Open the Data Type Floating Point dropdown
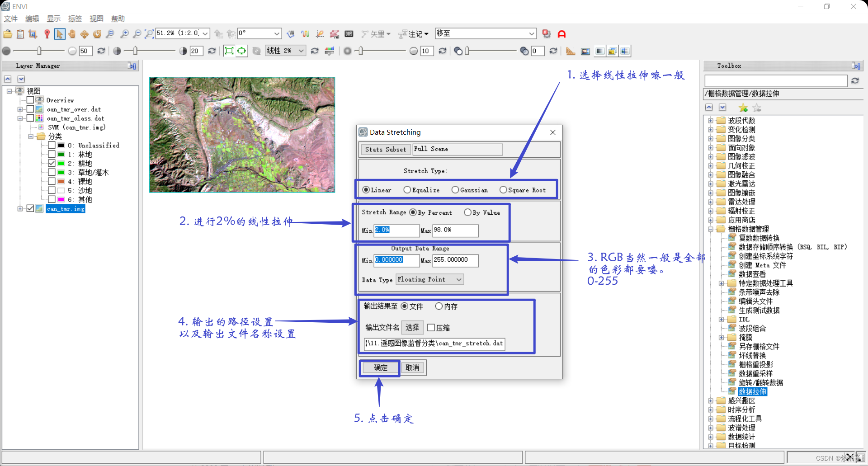The height and width of the screenshot is (466, 868). pos(430,279)
